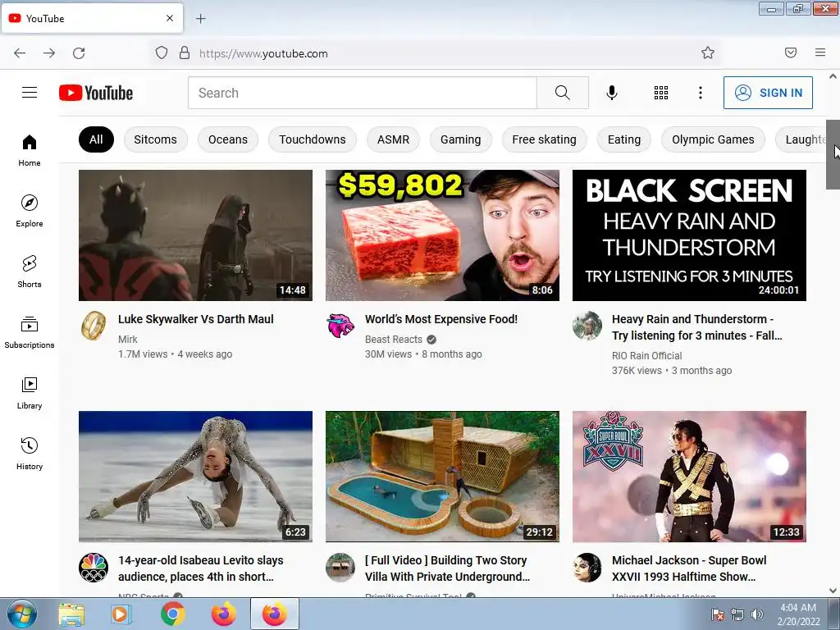Click the figure skater video thumbnail
The width and height of the screenshot is (840, 630).
coord(195,477)
